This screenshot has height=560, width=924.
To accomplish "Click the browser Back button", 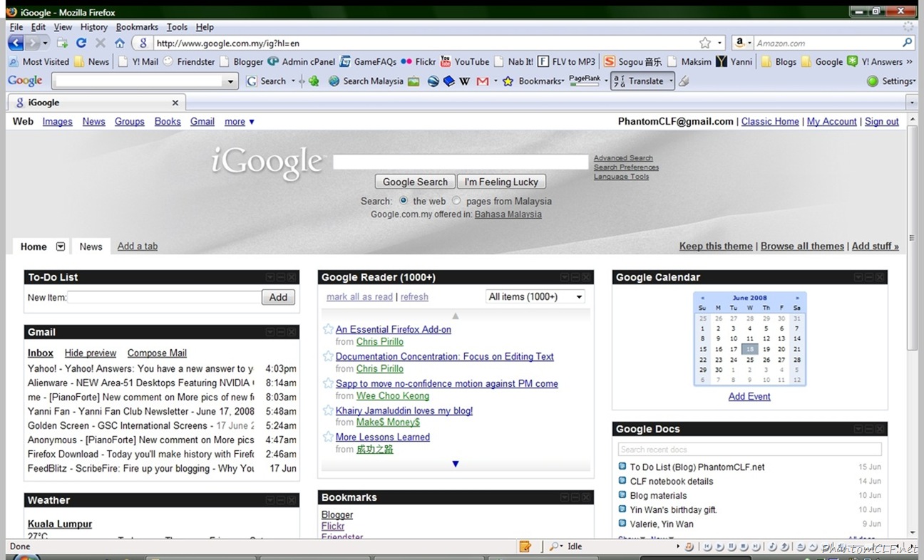I will coord(16,43).
